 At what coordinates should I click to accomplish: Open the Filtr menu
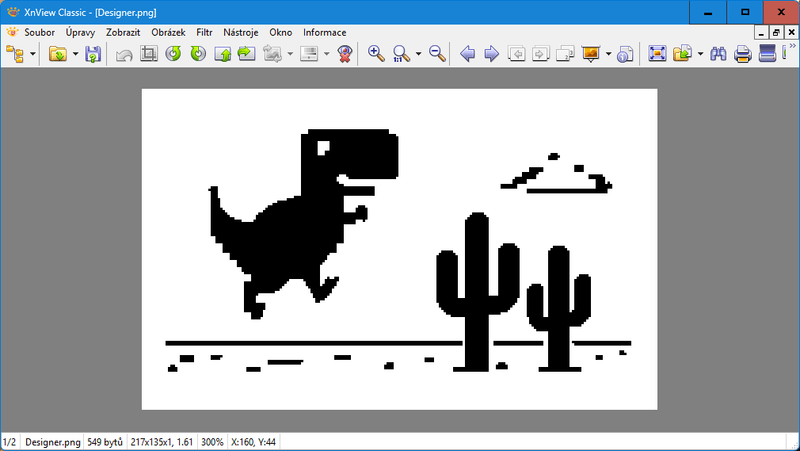pos(204,32)
